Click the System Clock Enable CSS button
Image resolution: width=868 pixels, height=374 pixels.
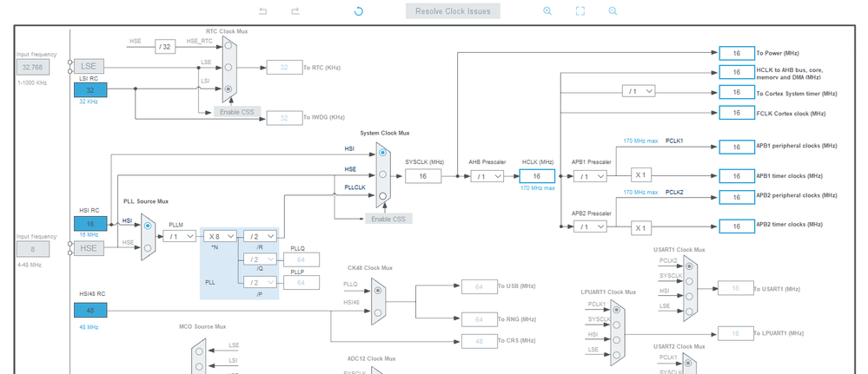(388, 219)
